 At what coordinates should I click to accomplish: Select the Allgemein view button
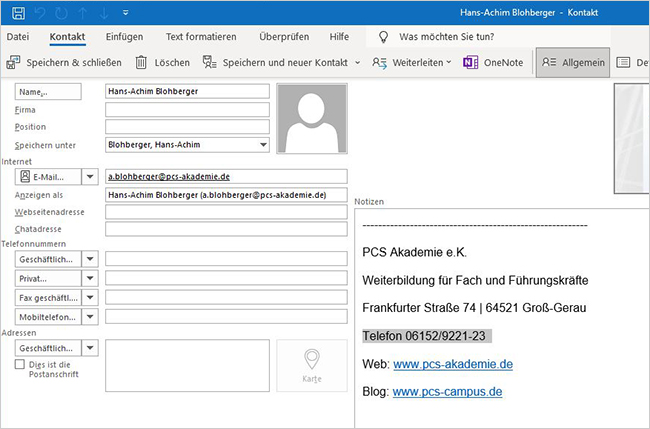coord(573,63)
